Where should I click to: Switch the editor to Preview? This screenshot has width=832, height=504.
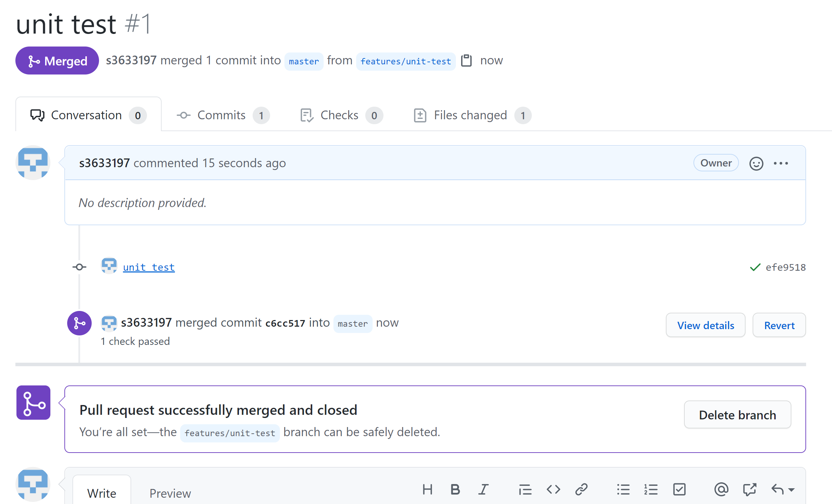[x=170, y=493]
